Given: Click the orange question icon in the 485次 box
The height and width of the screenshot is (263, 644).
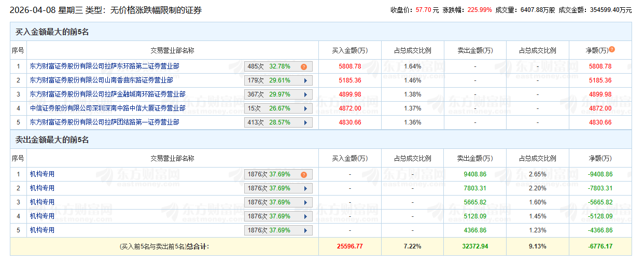Looking at the screenshot, I should coord(304,66).
